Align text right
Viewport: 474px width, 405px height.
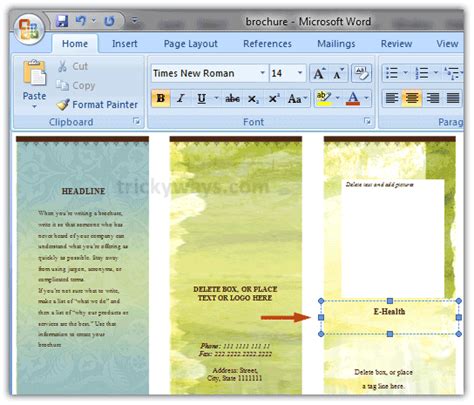coord(433,98)
